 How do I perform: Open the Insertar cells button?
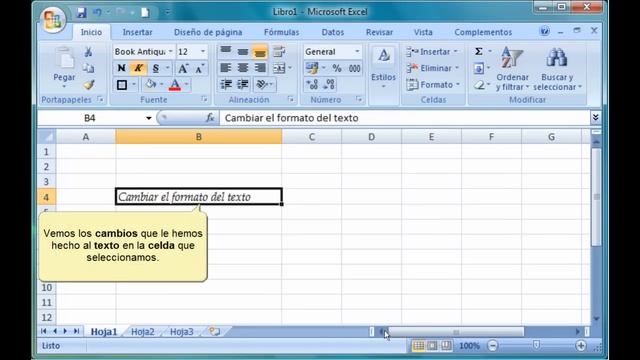click(x=432, y=52)
